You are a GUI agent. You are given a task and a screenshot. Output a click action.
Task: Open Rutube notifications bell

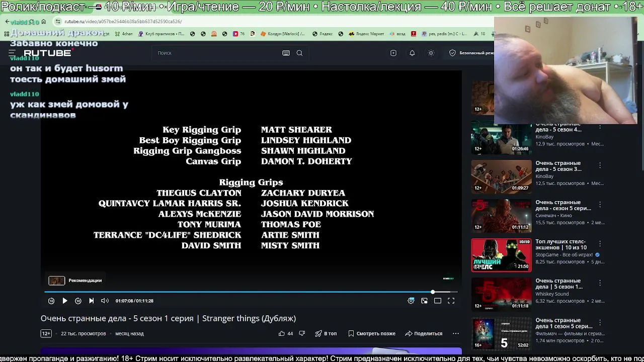412,53
